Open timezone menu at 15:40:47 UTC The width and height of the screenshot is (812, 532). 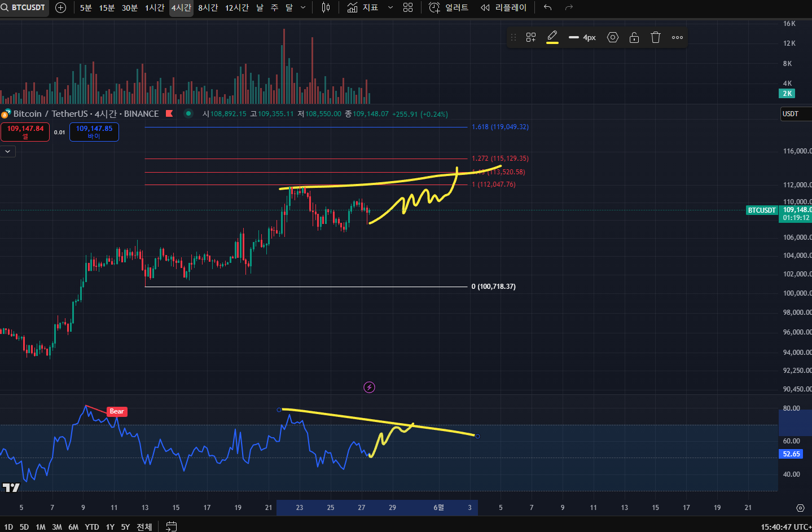(785, 527)
